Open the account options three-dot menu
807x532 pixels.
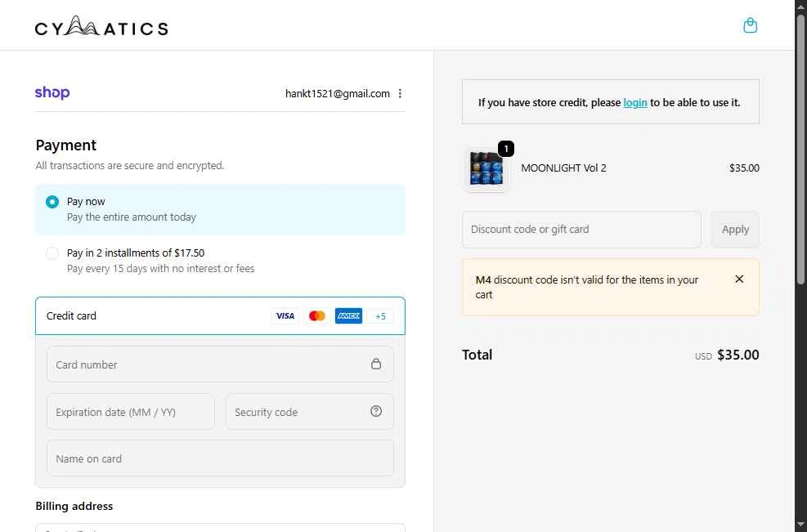400,93
